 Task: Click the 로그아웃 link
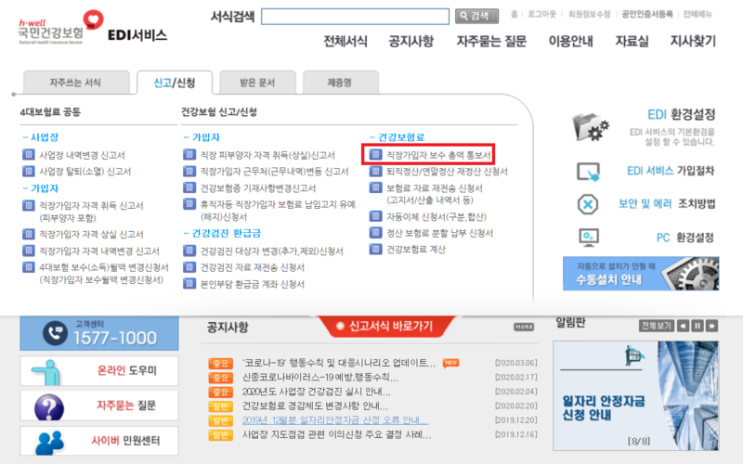coord(542,14)
